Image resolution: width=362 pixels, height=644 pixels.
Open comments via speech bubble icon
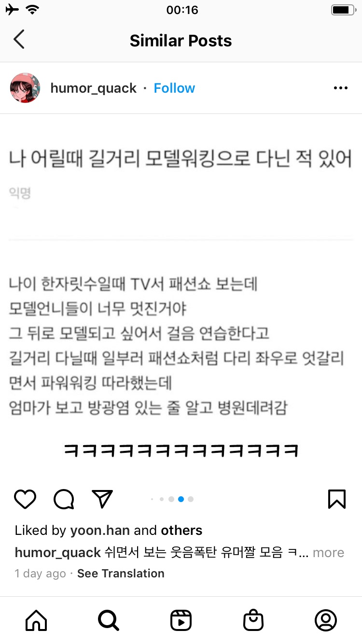click(x=64, y=499)
